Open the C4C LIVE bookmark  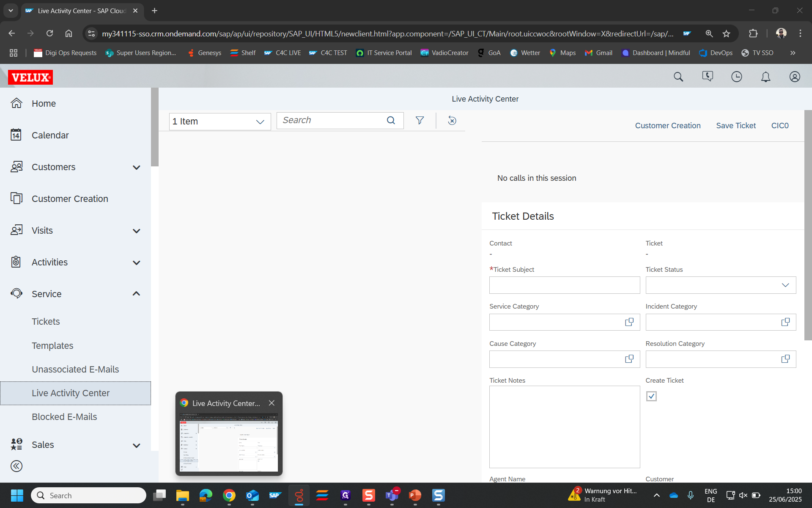[283, 53]
